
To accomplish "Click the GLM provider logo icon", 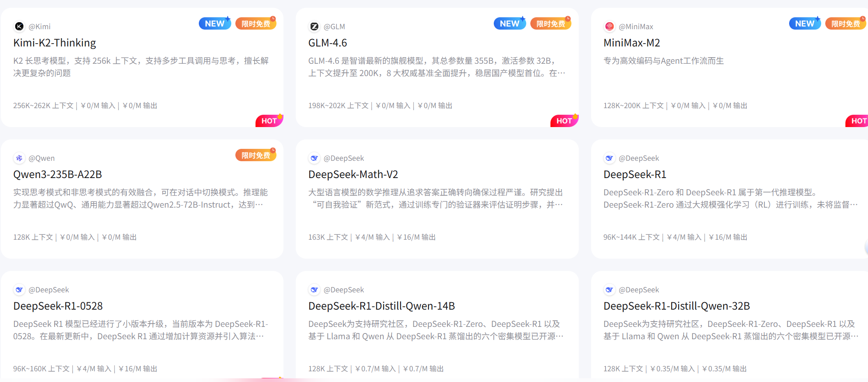I will (314, 26).
